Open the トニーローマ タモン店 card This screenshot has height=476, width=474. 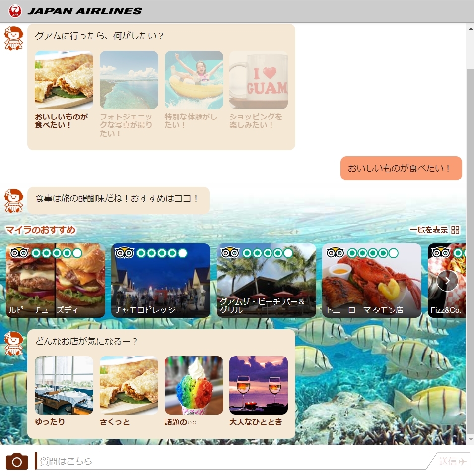tap(372, 281)
